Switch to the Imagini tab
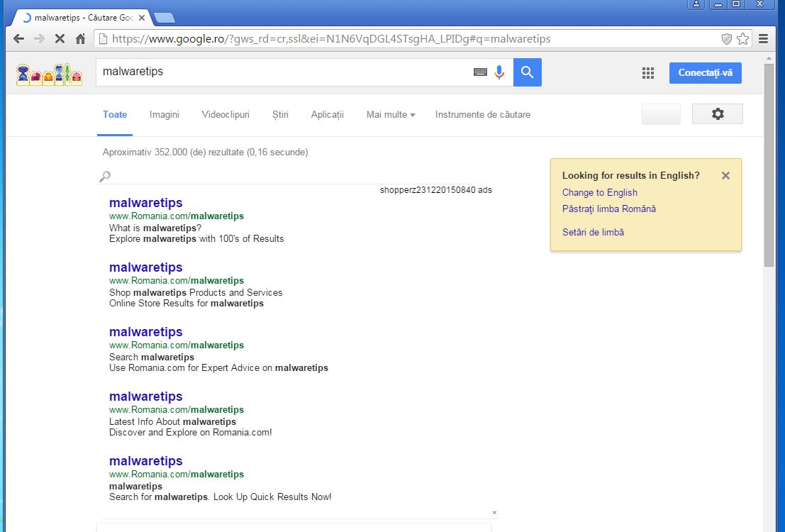 coord(165,114)
